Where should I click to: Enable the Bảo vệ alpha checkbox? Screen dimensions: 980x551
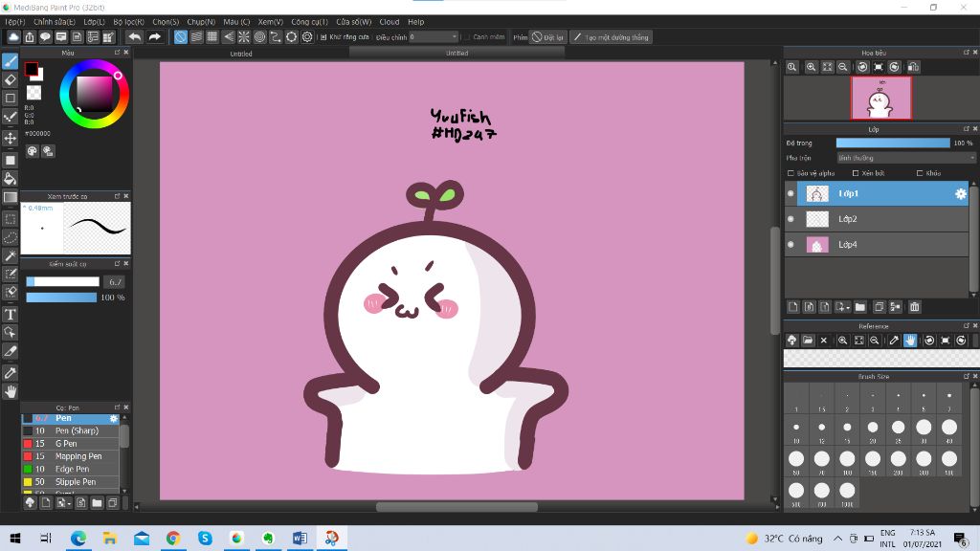[x=791, y=173]
